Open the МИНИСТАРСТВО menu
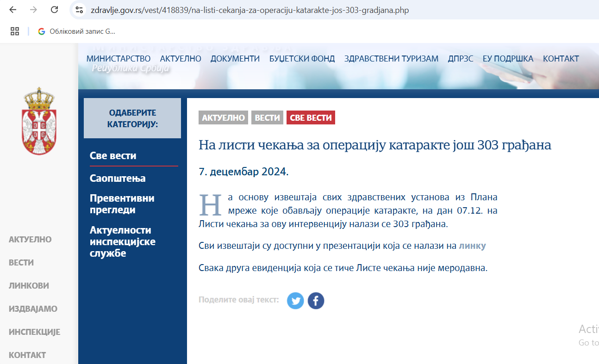Image resolution: width=599 pixels, height=364 pixels. click(119, 59)
